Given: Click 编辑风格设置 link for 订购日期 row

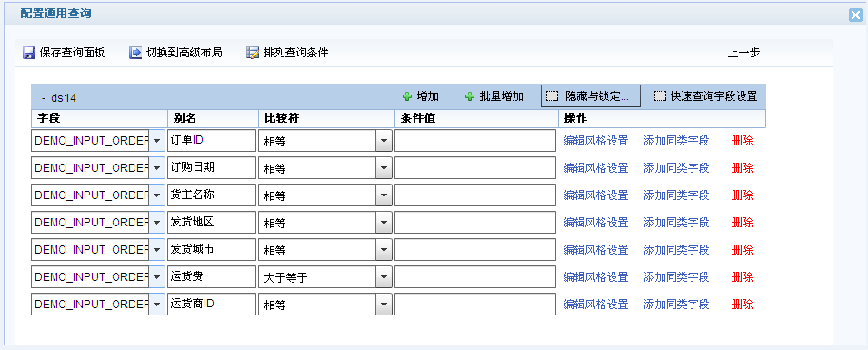Looking at the screenshot, I should [x=595, y=168].
